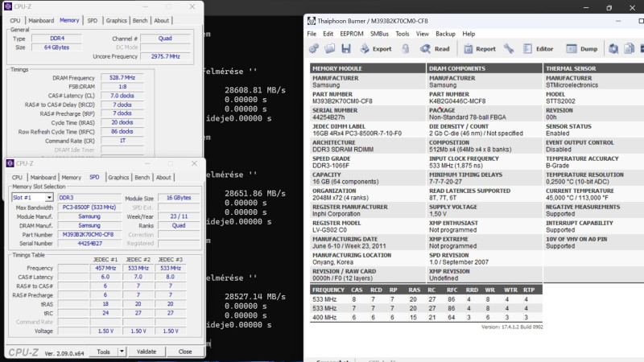This screenshot has height=362, width=644.
Task: Click the Validate button in CPU-Z
Action: coord(147,352)
